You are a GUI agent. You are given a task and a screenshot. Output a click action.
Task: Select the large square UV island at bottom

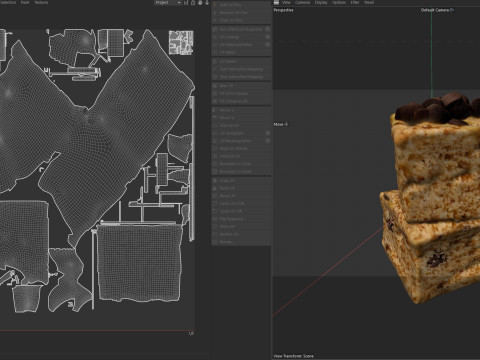pos(139,263)
